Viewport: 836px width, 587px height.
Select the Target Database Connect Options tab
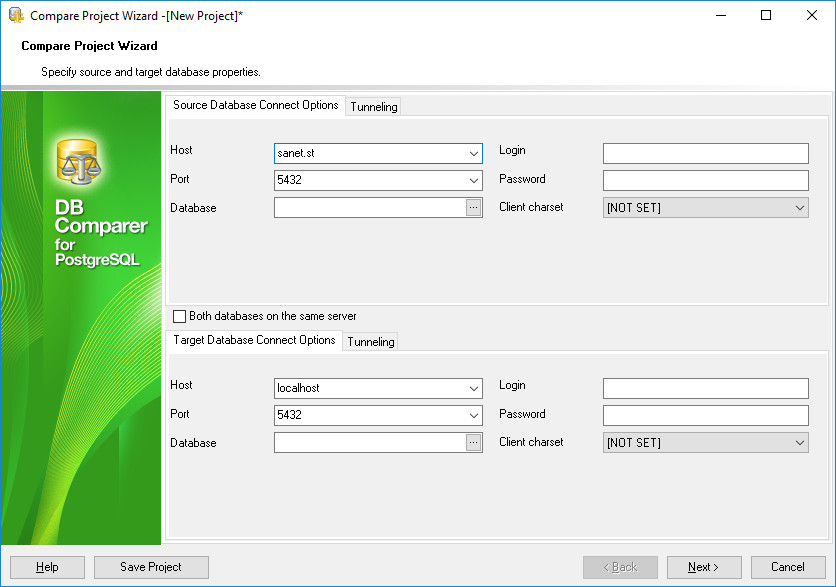[x=254, y=340]
